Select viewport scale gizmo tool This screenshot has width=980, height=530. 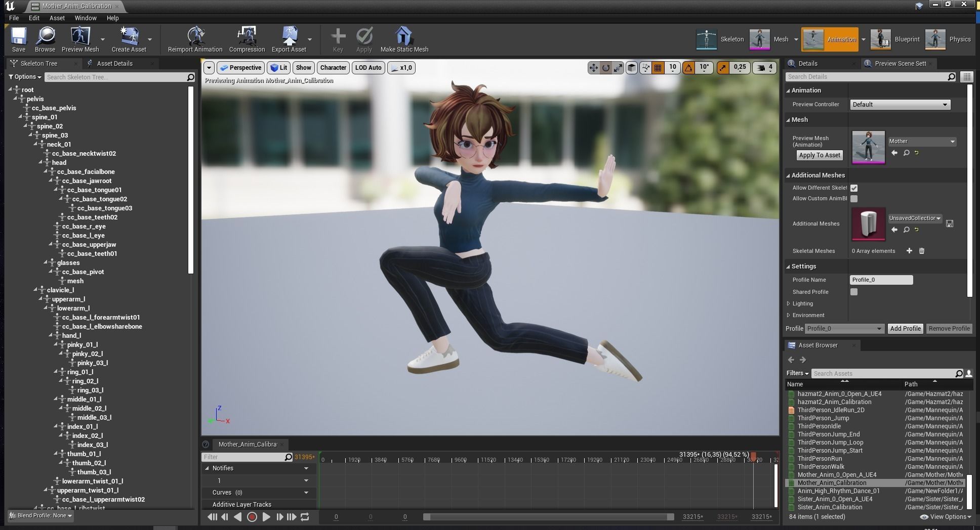point(618,67)
